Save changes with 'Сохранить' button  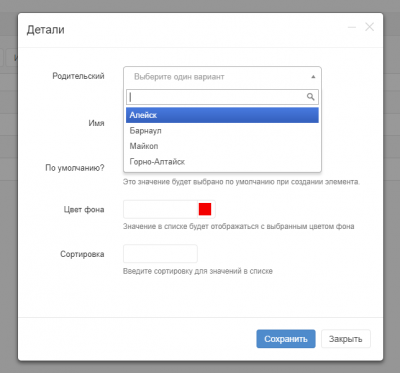click(286, 339)
